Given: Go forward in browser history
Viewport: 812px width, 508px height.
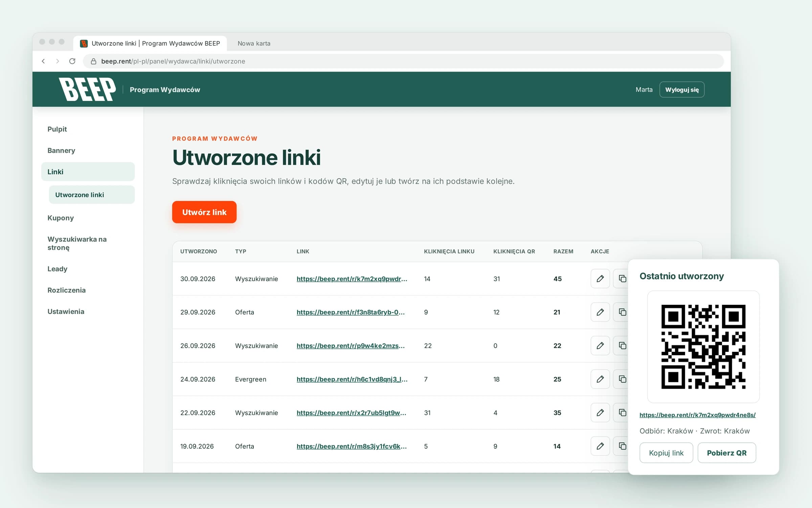Looking at the screenshot, I should tap(58, 61).
